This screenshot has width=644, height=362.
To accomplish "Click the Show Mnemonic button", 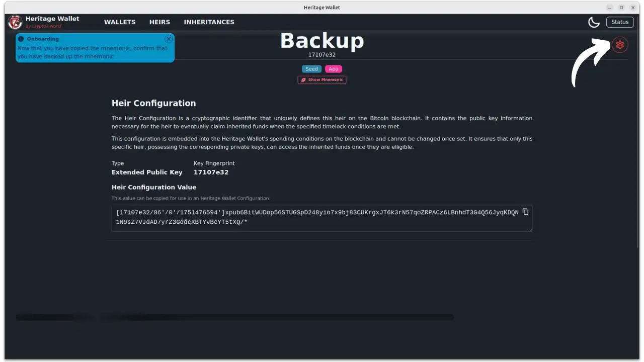I will (322, 80).
